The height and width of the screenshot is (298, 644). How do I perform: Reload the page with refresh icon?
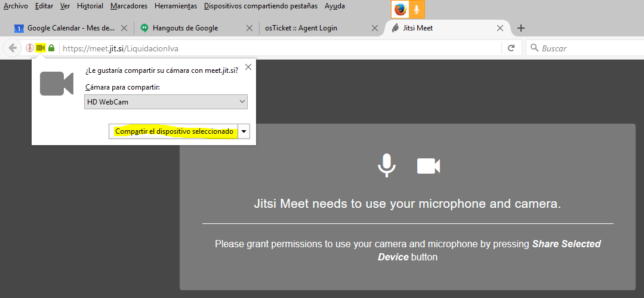click(511, 48)
